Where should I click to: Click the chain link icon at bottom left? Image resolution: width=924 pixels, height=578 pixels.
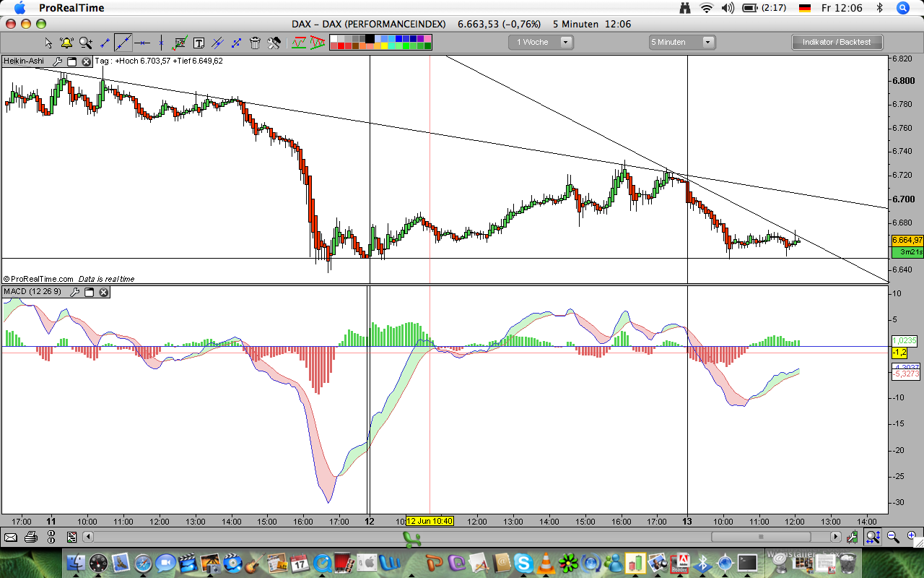point(51,537)
